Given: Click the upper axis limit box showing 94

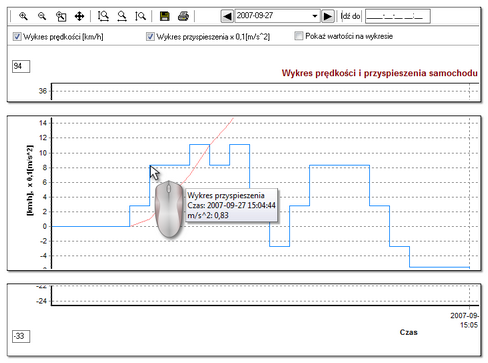Looking at the screenshot, I should point(21,66).
